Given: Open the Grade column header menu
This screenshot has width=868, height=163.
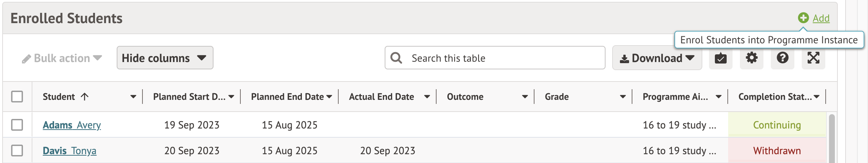Looking at the screenshot, I should [623, 97].
